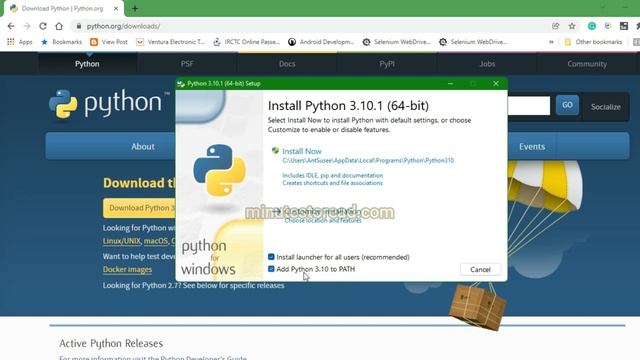Viewport: 640px width, 360px height.
Task: Close the Download Python browser tab
Action: 116,8
